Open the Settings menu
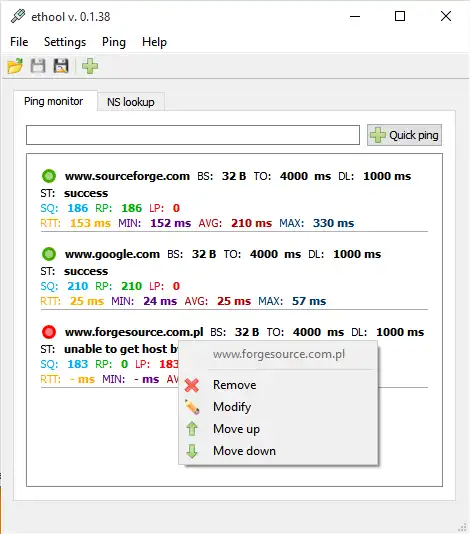Screen dimensions: 470x534 65,42
